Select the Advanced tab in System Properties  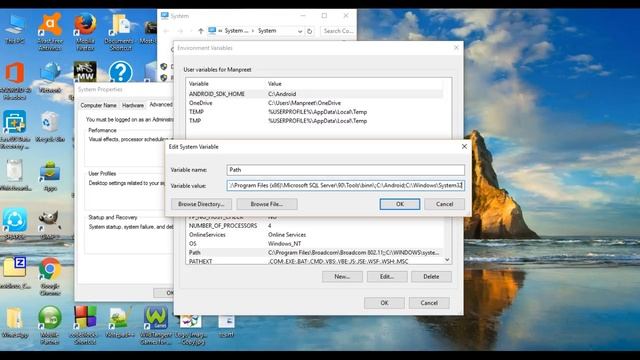point(160,104)
